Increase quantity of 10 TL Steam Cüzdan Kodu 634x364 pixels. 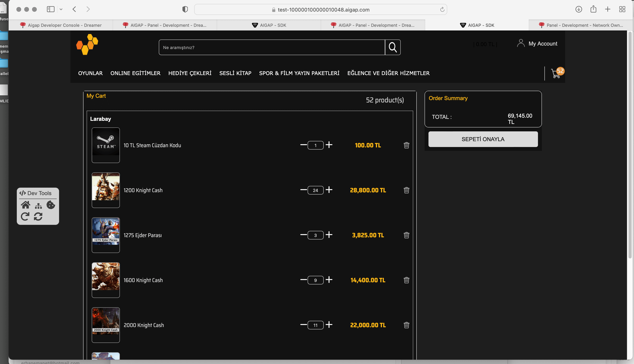pyautogui.click(x=329, y=145)
